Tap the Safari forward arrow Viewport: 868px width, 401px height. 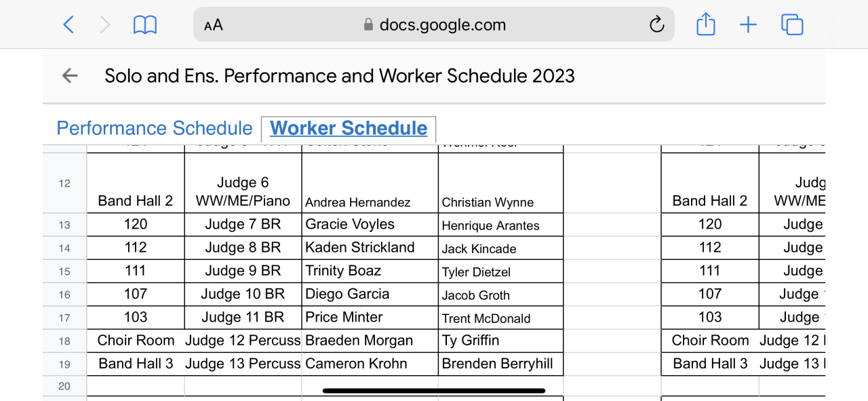[x=105, y=25]
